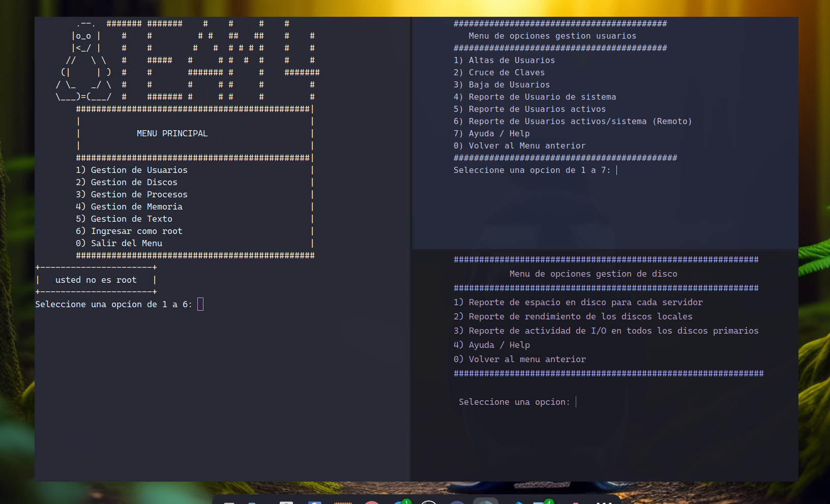Open the pink circular app icon in the dock
This screenshot has width=830, height=504.
[372, 502]
